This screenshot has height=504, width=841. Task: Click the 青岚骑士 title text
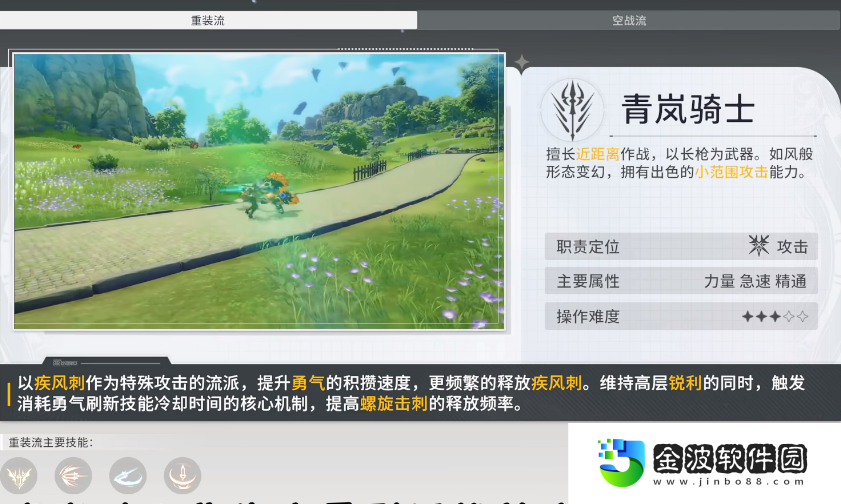coord(688,109)
